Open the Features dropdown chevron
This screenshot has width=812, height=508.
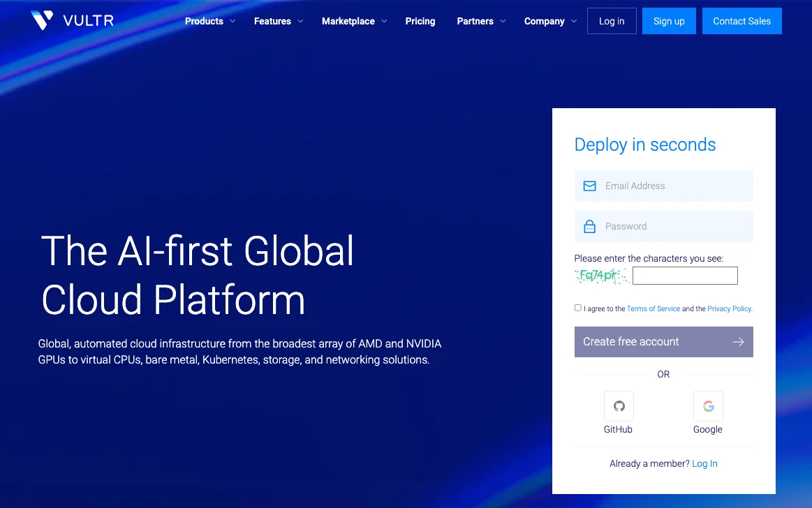(300, 21)
